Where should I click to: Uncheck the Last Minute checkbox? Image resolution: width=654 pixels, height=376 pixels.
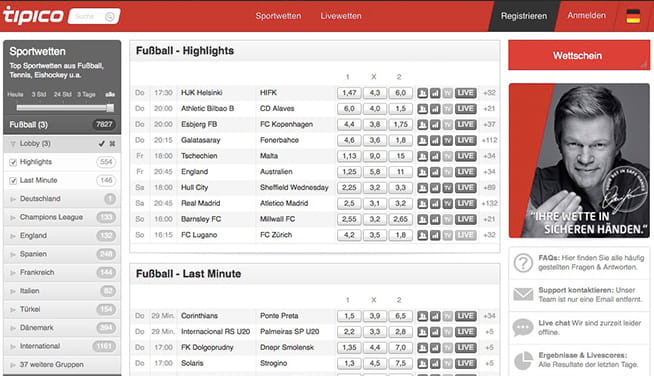13,181
